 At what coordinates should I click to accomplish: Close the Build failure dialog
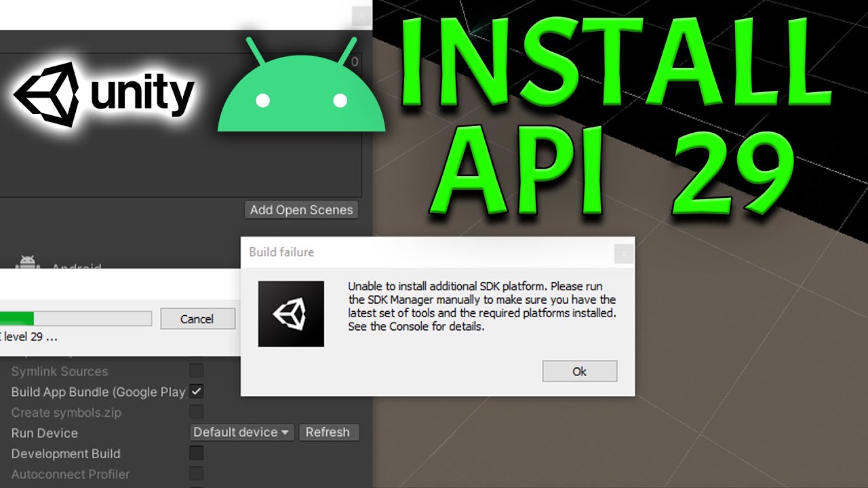pyautogui.click(x=623, y=253)
